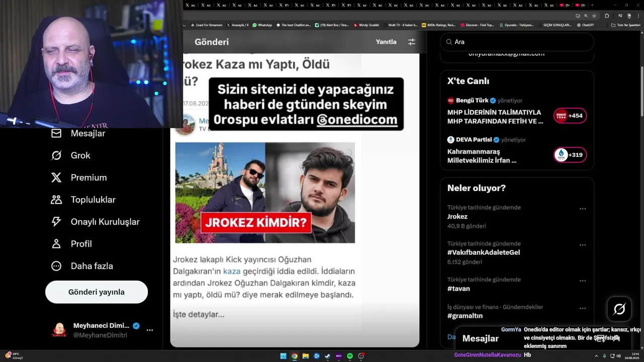Open Steam from the taskbar
The height and width of the screenshot is (362, 644).
(328, 356)
